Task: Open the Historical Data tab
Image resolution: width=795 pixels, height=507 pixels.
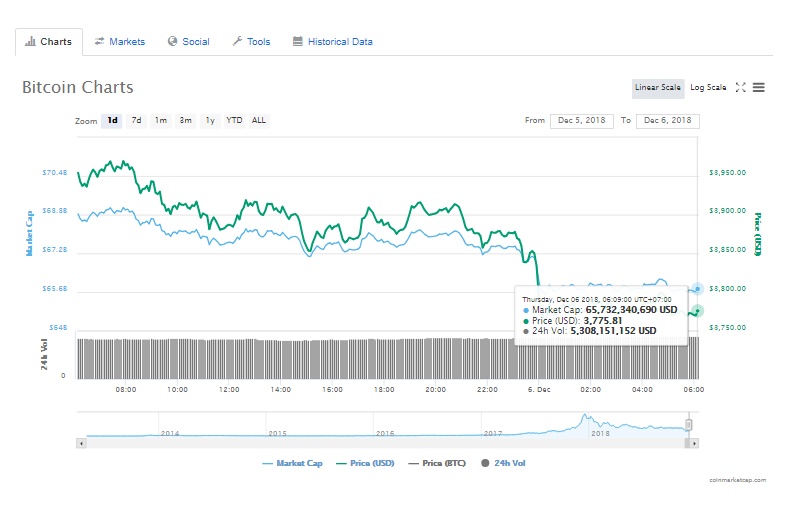Action: click(x=333, y=42)
